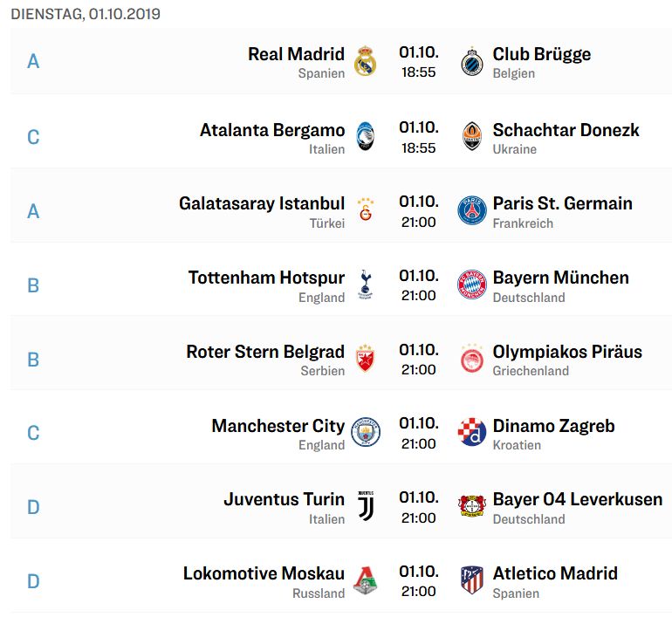Open the Bayer 04 Leverkusen crest

coord(472,506)
